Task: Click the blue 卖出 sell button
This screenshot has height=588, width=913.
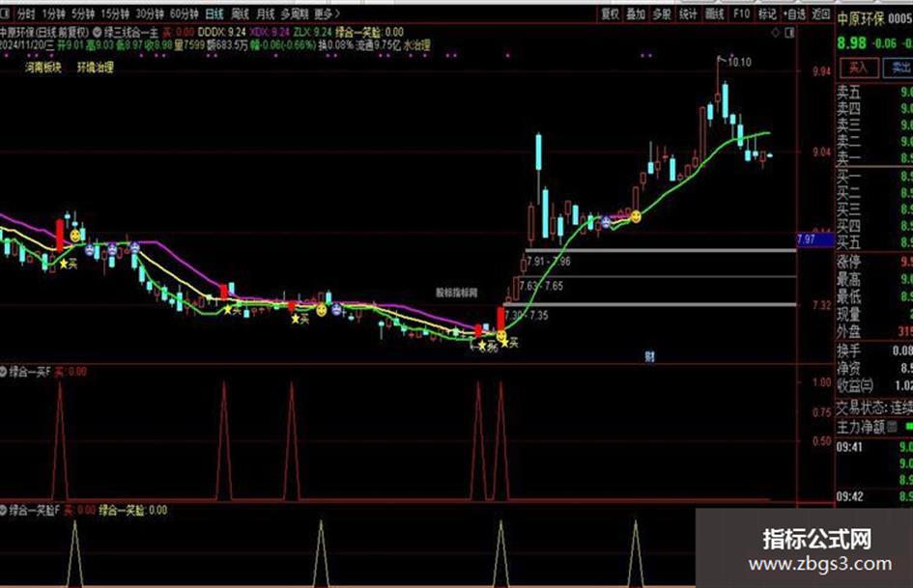Action: pyautogui.click(x=898, y=69)
